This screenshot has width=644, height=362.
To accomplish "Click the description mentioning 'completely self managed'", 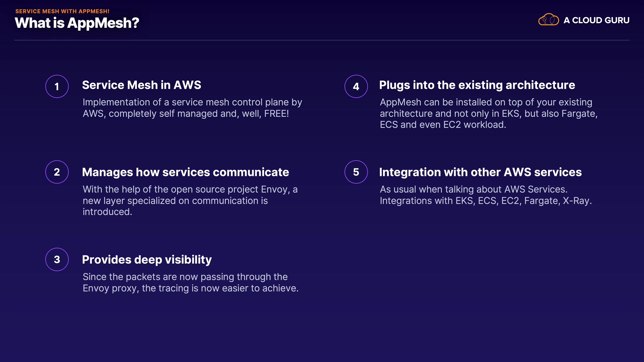I will coord(192,108).
